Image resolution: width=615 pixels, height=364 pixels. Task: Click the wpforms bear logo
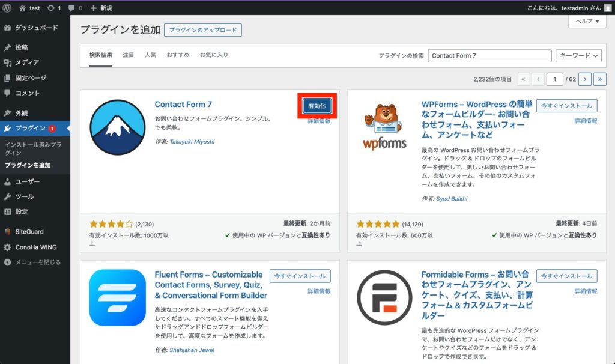tap(384, 127)
